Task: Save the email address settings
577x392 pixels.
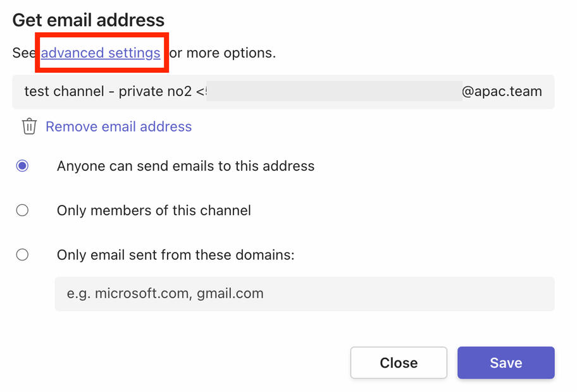Action: click(x=506, y=362)
